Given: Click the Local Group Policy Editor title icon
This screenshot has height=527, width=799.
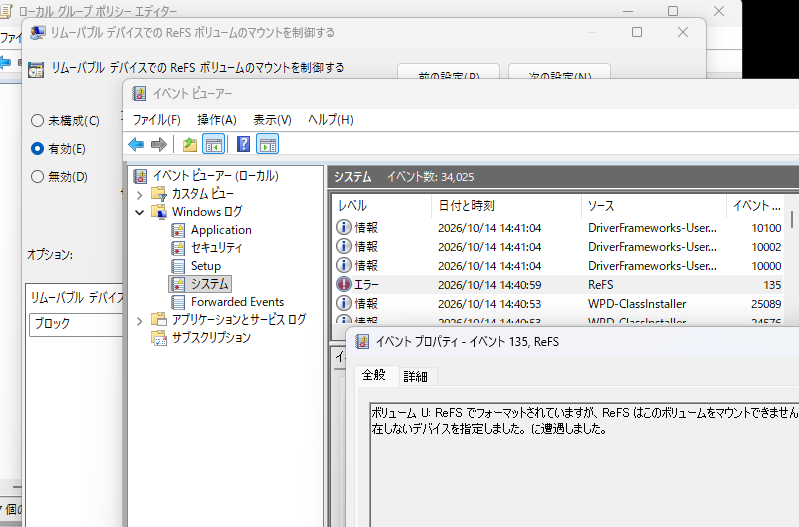Looking at the screenshot, I should (6, 11).
